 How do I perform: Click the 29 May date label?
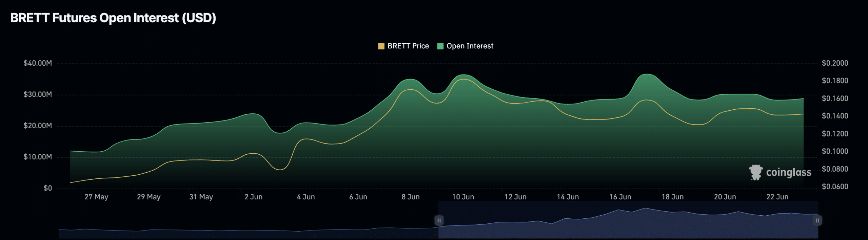(149, 197)
